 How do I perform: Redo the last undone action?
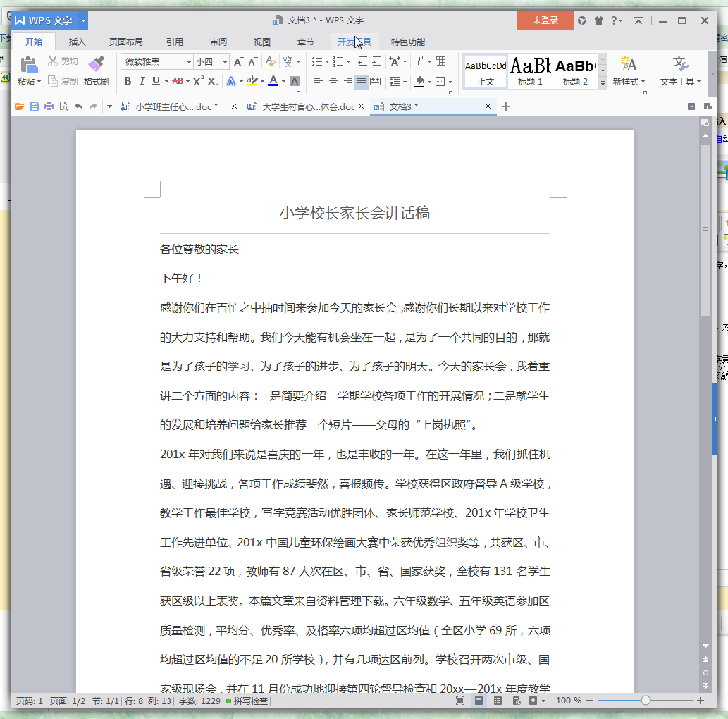click(93, 107)
